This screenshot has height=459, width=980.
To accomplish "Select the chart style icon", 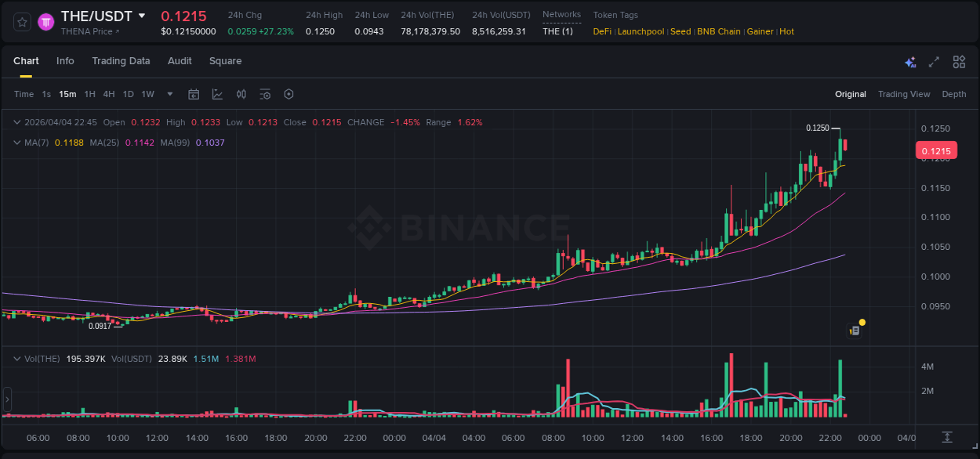I will pos(217,93).
